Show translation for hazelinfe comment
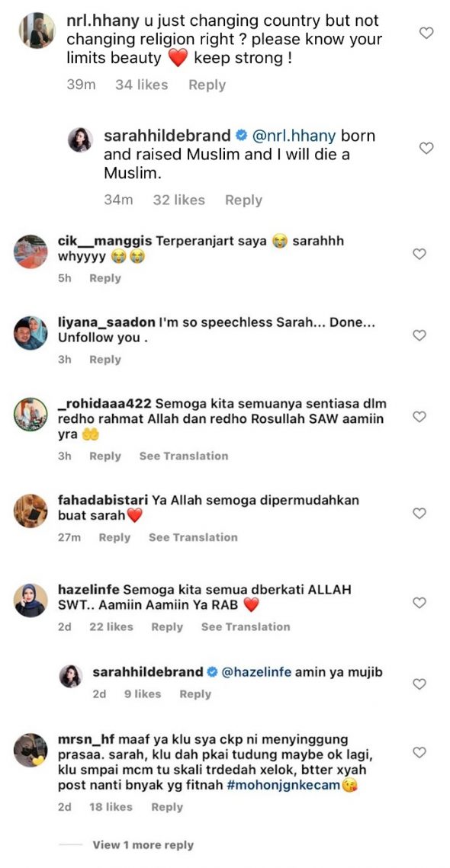This screenshot has height=868, width=450. point(246,626)
